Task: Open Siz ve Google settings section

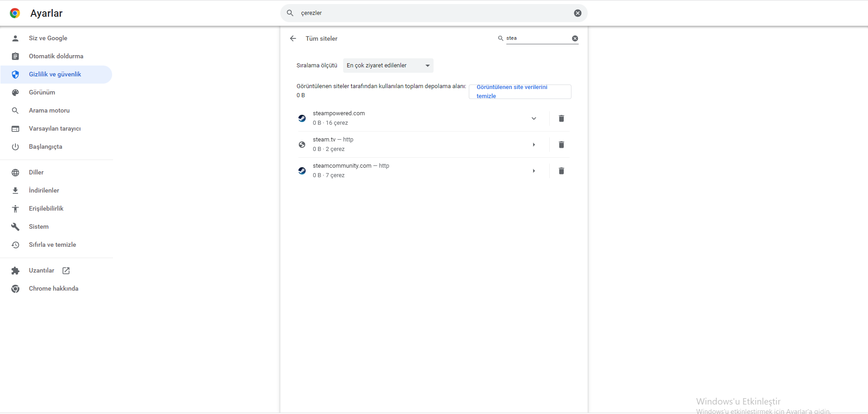Action: [56, 38]
